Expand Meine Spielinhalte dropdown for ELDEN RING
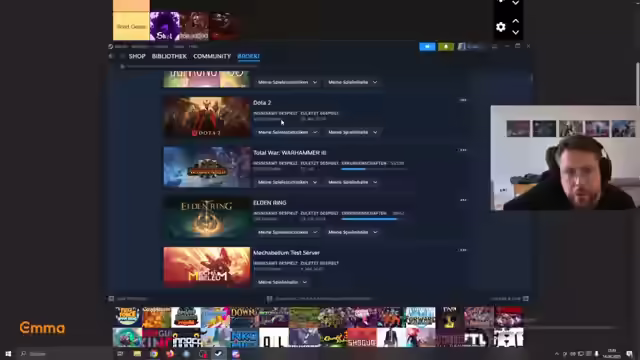This screenshot has width=640, height=360. [352, 232]
